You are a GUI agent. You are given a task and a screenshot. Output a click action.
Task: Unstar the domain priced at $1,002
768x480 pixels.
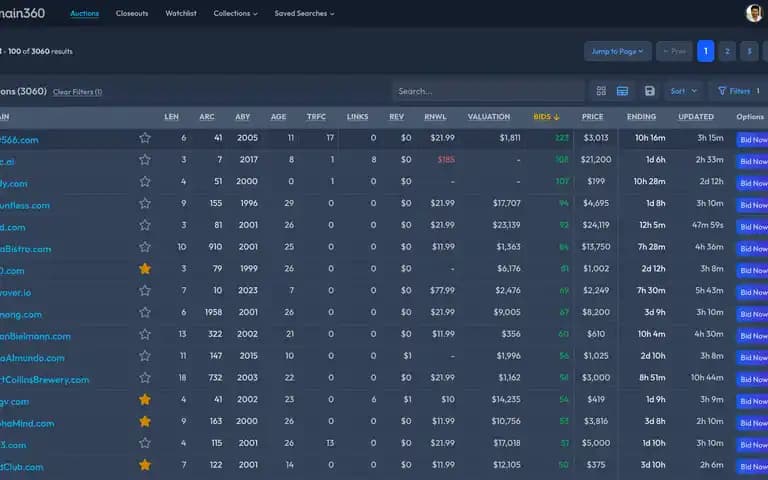click(x=144, y=269)
